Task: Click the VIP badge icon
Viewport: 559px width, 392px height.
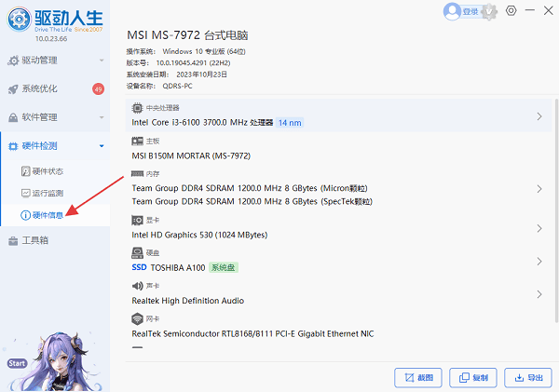Action: 491,11
